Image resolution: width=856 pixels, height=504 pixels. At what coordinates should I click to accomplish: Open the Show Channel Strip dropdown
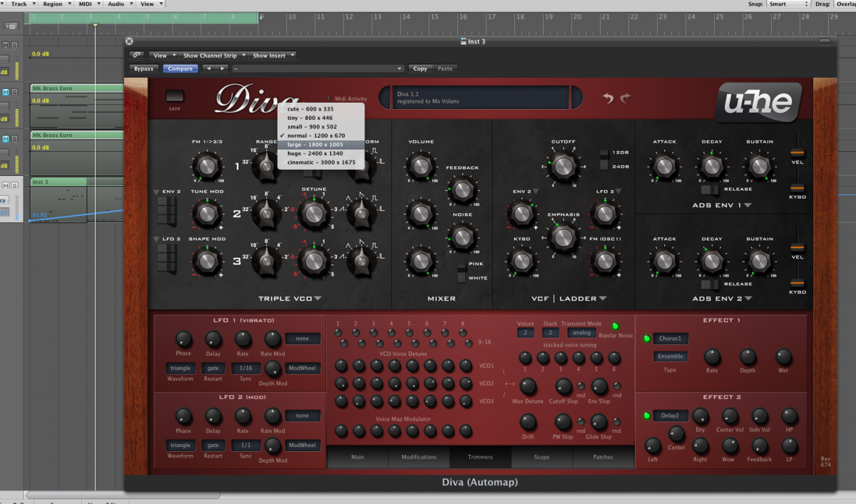(215, 55)
